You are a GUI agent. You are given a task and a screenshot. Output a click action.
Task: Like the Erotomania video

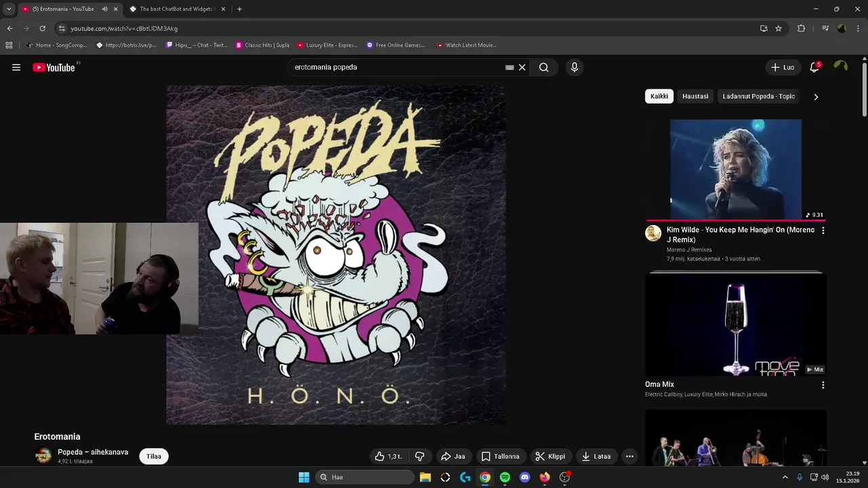click(387, 456)
